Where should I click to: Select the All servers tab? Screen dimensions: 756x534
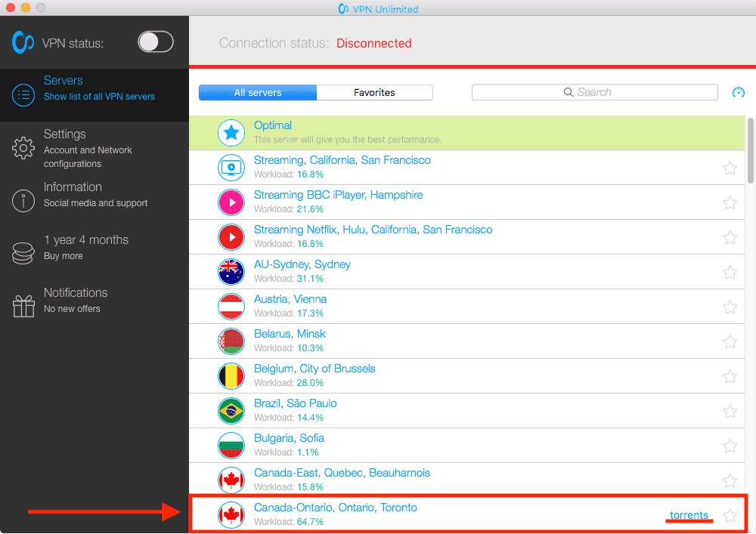coord(257,92)
